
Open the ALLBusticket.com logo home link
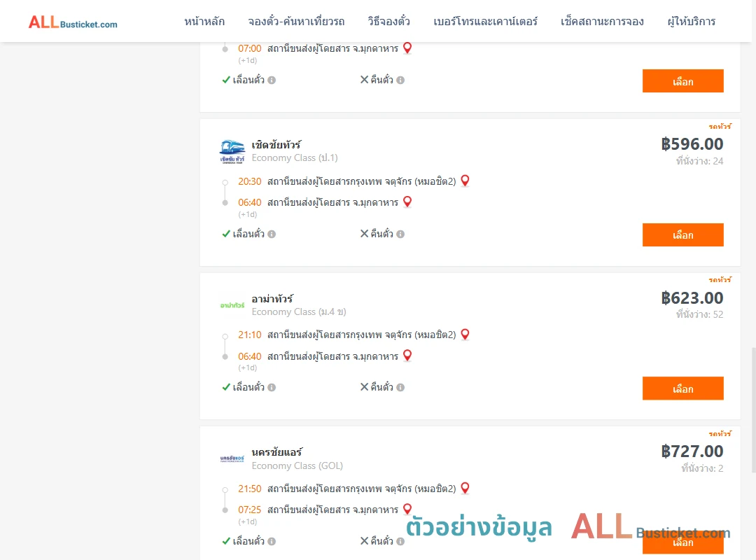pyautogui.click(x=73, y=22)
